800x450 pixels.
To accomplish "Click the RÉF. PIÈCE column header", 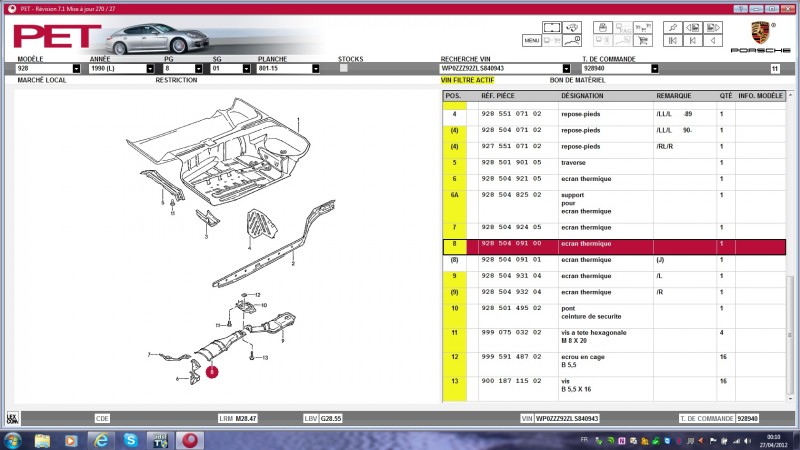I will (x=498, y=96).
